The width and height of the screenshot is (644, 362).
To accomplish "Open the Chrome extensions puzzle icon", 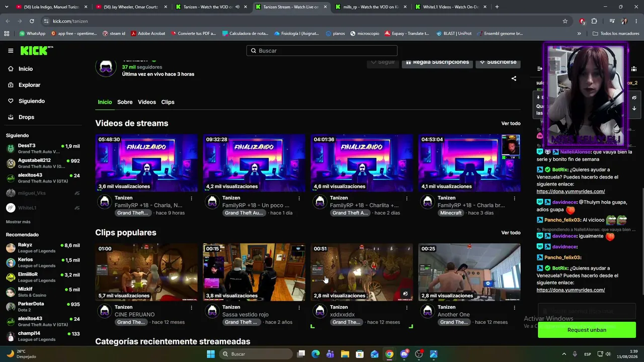I will 594,21.
